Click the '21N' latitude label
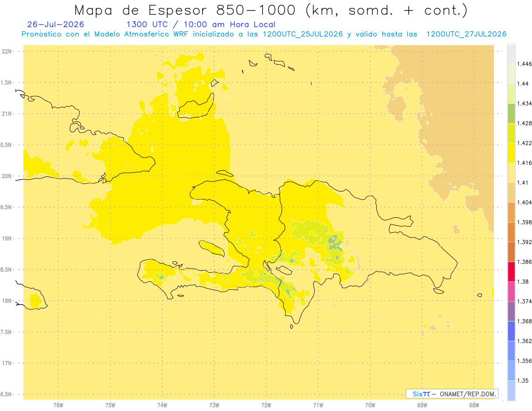This screenshot has height=411, width=532. 6,114
